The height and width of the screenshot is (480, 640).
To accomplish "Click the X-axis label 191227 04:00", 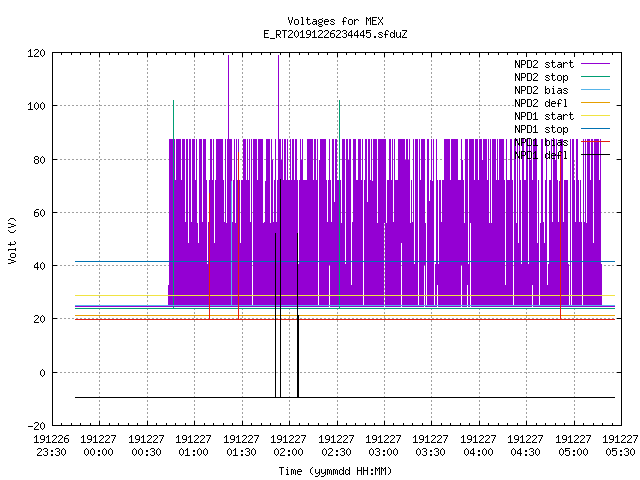I will (478, 446).
